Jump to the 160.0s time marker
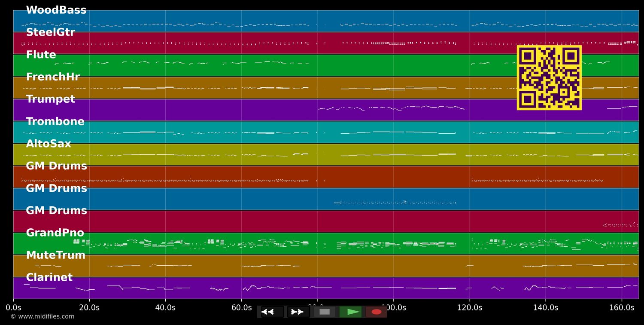 coord(622,308)
